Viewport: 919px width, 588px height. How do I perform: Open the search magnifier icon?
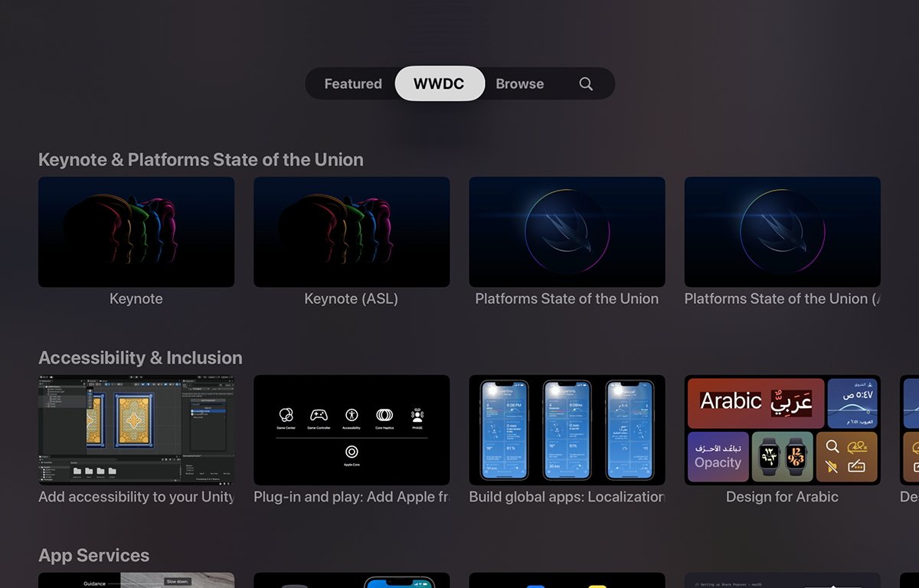586,84
